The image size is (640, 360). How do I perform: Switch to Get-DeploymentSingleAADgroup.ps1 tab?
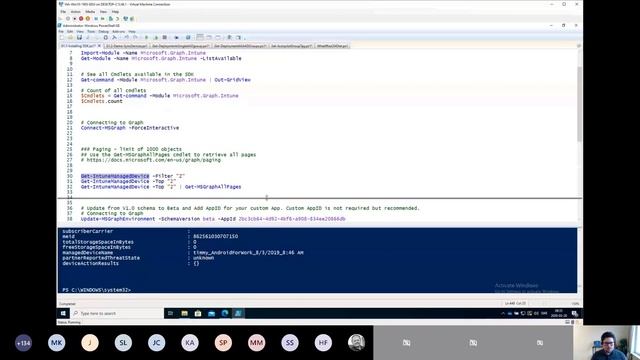[x=180, y=46]
